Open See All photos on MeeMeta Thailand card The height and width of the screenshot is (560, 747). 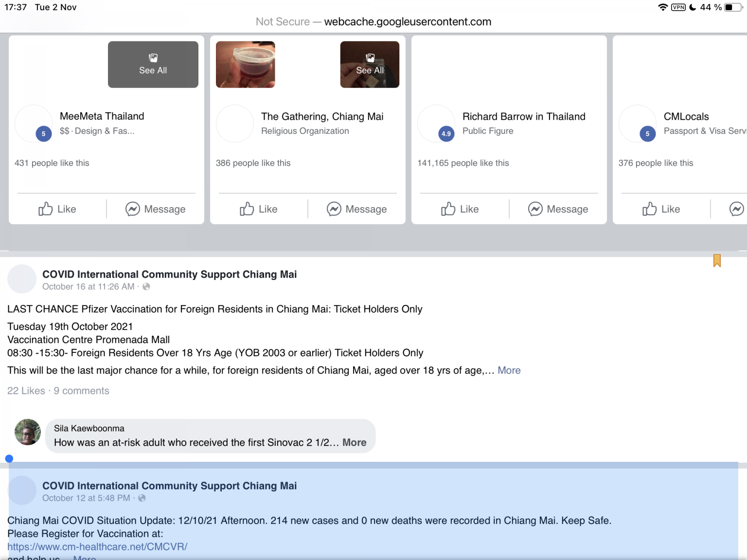click(153, 65)
